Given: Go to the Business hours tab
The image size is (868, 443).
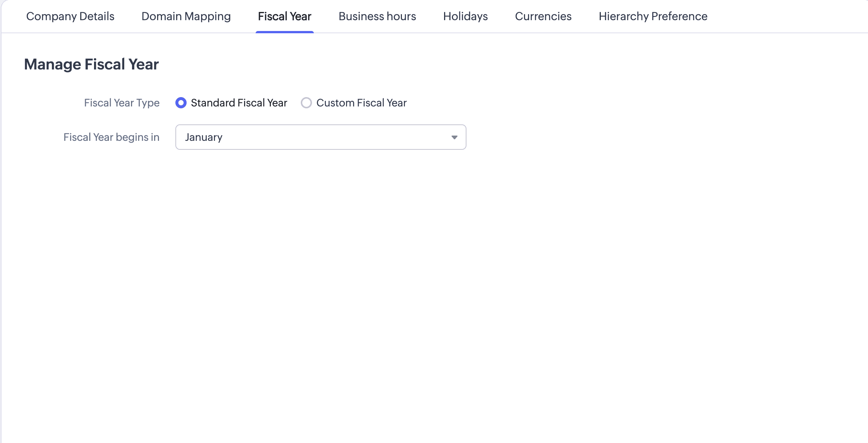Looking at the screenshot, I should click(x=377, y=16).
